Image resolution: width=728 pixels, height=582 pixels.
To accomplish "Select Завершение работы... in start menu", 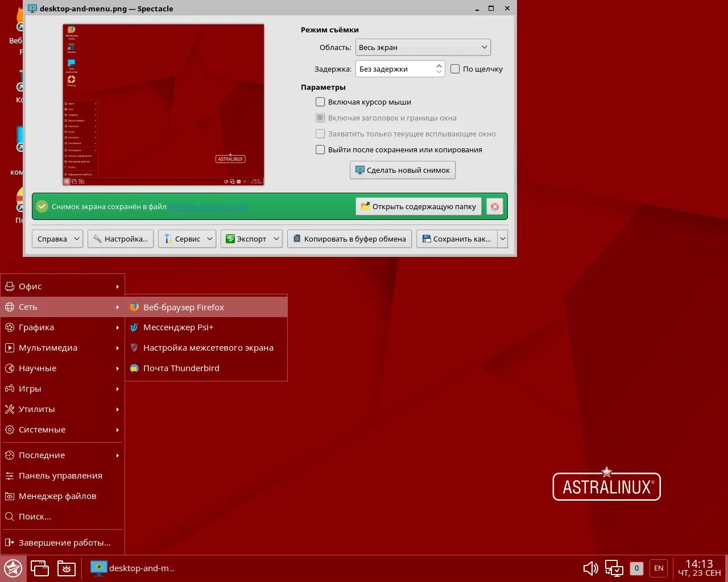I will pyautogui.click(x=63, y=543).
